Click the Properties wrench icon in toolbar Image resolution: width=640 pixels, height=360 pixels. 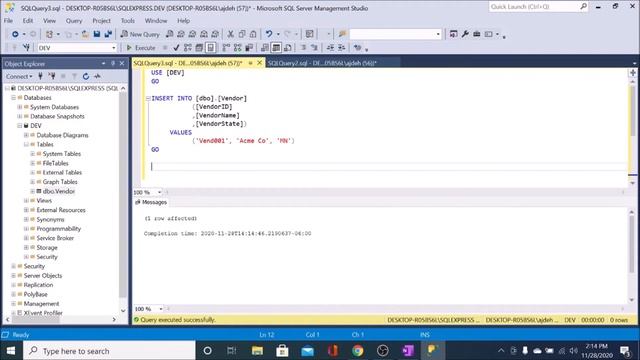[x=465, y=34]
